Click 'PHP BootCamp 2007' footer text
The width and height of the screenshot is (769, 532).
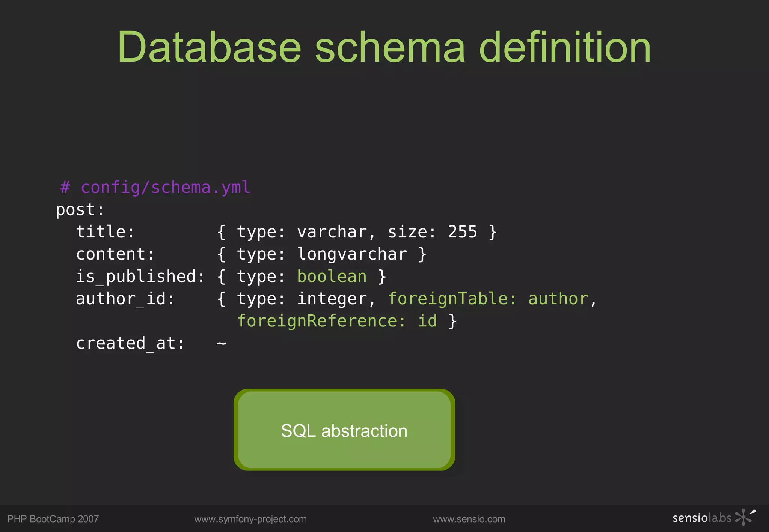53,519
